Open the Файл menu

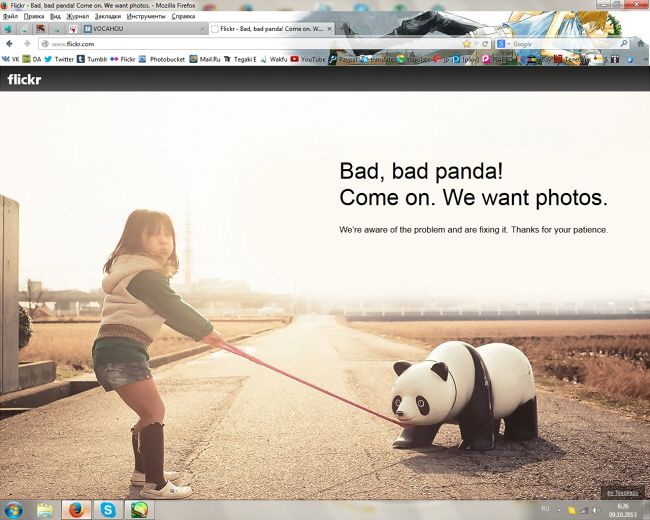pyautogui.click(x=10, y=16)
